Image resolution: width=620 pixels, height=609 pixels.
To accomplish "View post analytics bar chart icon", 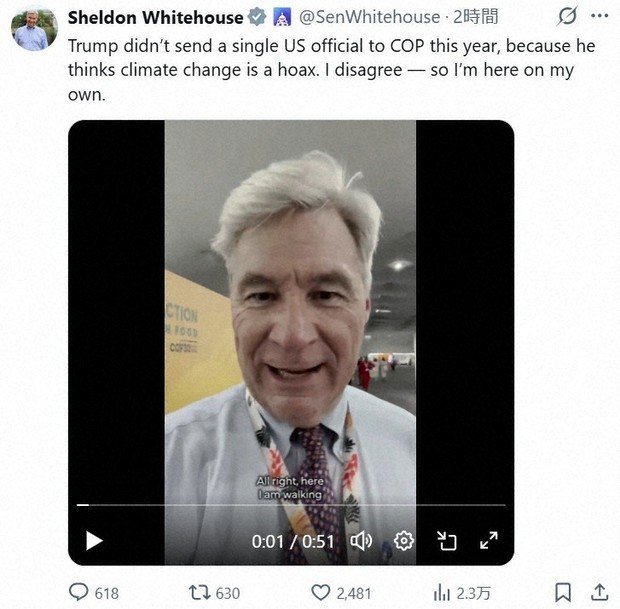I will [442, 592].
